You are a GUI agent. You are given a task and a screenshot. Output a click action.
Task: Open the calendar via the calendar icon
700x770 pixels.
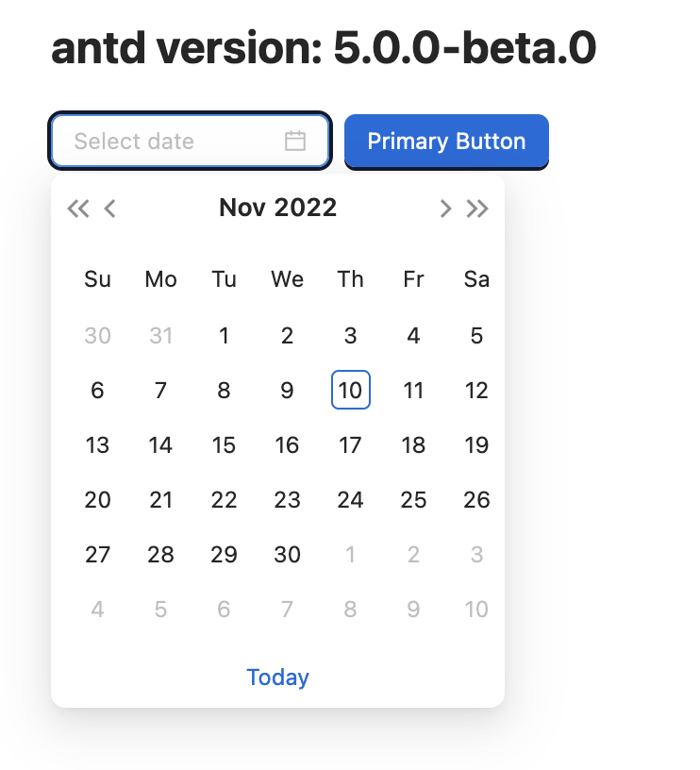(x=295, y=141)
